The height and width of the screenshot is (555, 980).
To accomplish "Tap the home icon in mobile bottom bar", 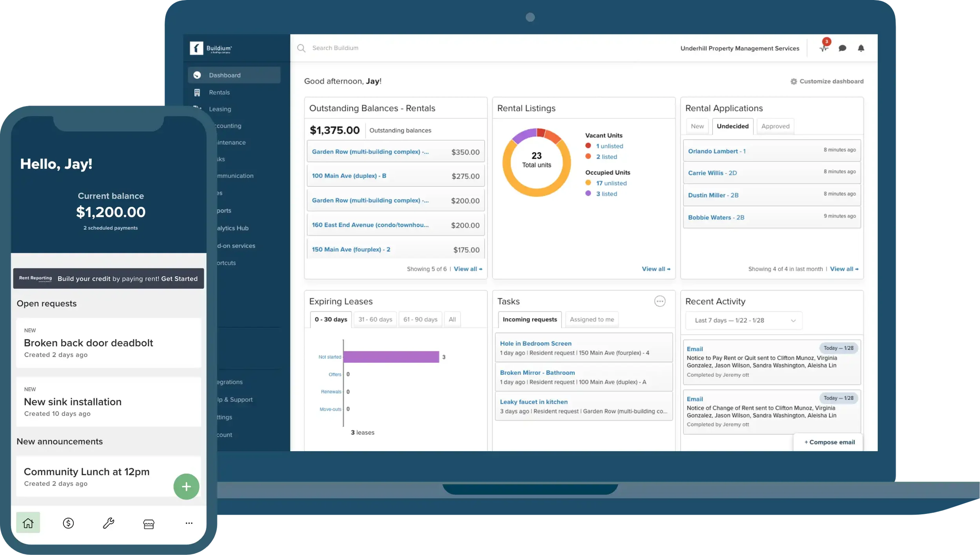I will pos(28,522).
